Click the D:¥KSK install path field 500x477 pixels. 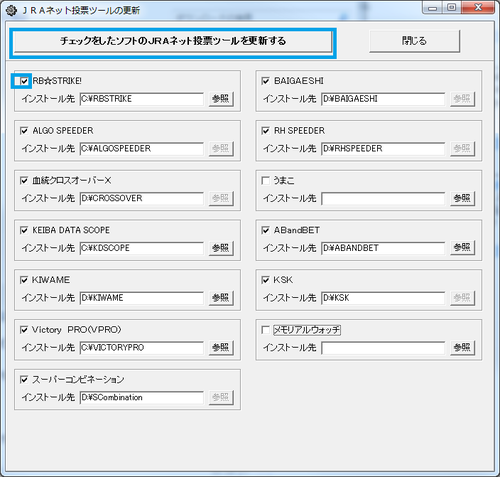[383, 298]
